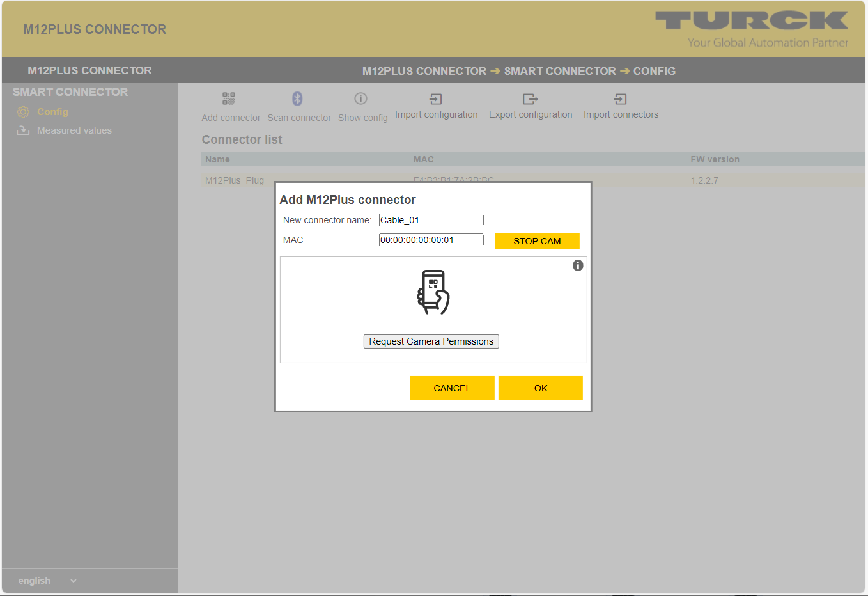Click the Import configuration label
This screenshot has height=596, width=868.
[x=437, y=114]
